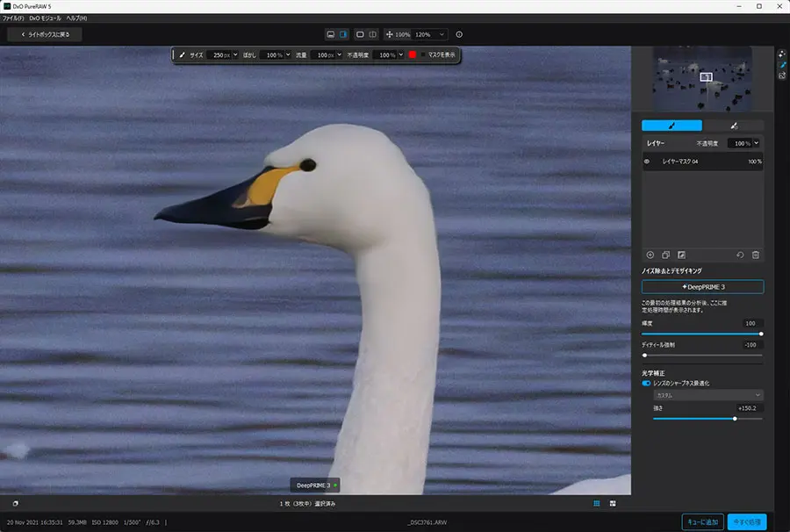Duplicate the selected layer mask
790x532 pixels.
pyautogui.click(x=665, y=255)
